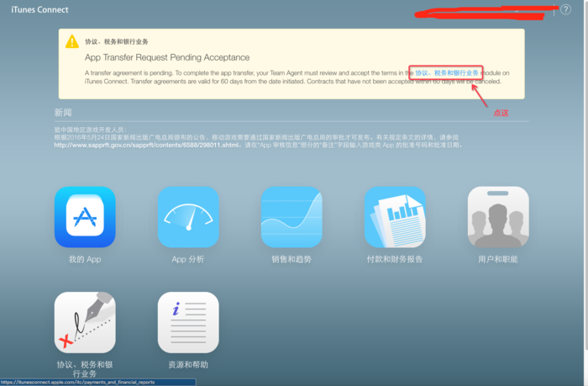588x386 pixels.
Task: Select the App Transfer Request Pending Acceptance heading
Action: tap(167, 57)
